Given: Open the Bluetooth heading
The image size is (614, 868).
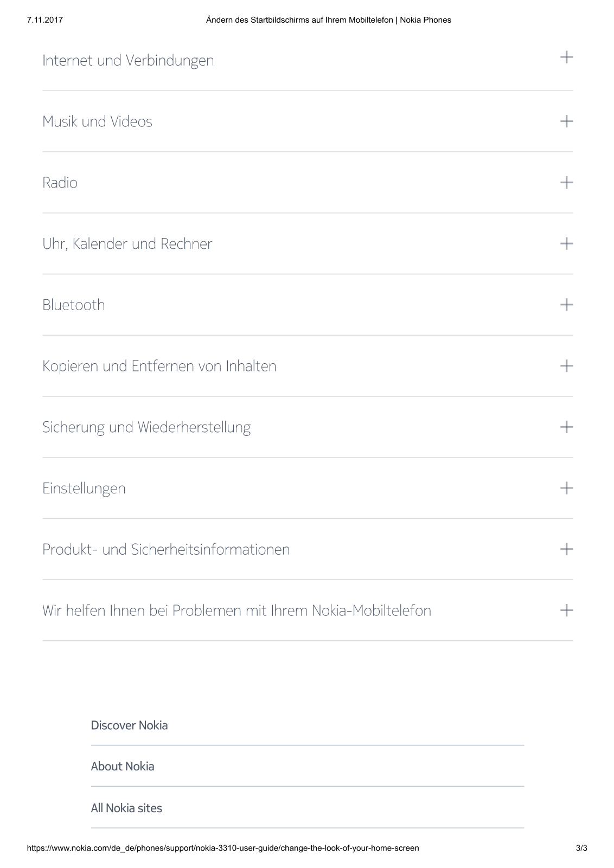Looking at the screenshot, I should coord(74,305).
